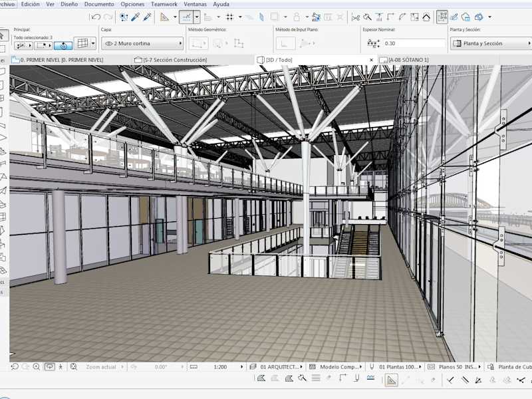
Task: Open the Opciones menu
Action: (x=132, y=4)
